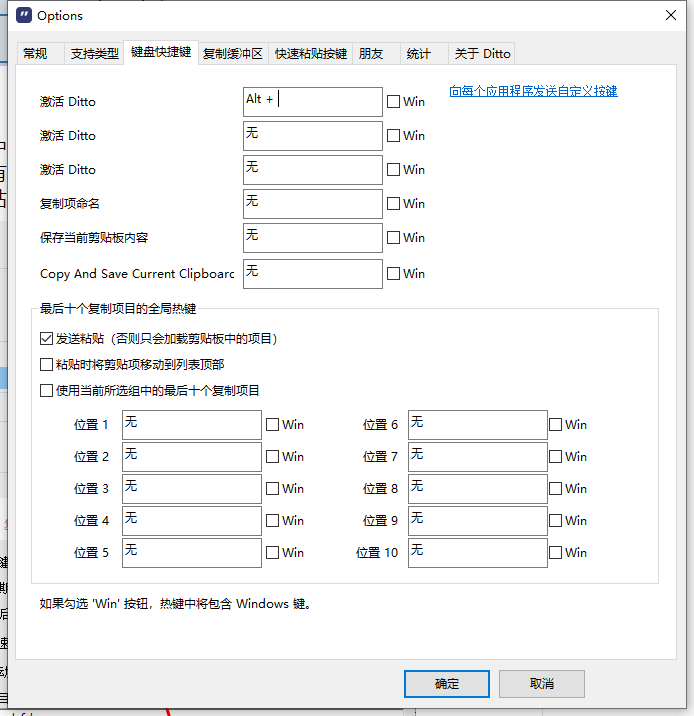This screenshot has width=694, height=716.
Task: Confirm settings with the 确定 button
Action: point(447,684)
